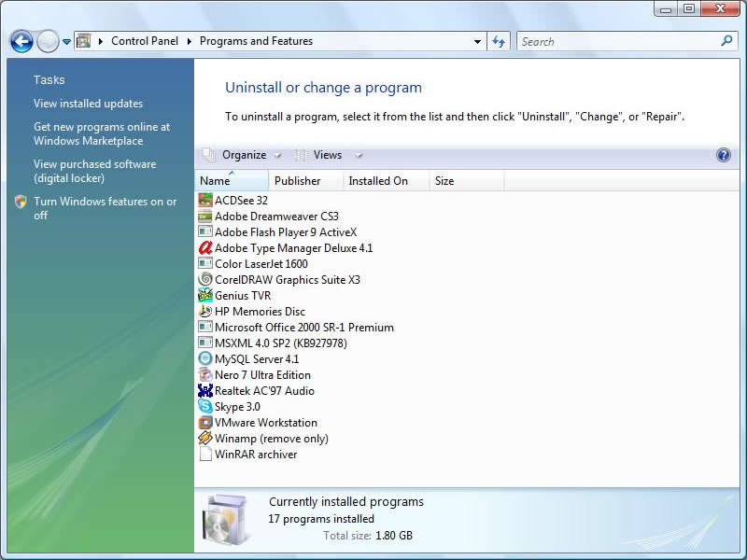
Task: Expand the arrow before Control Panel breadcrumb
Action: click(x=101, y=41)
